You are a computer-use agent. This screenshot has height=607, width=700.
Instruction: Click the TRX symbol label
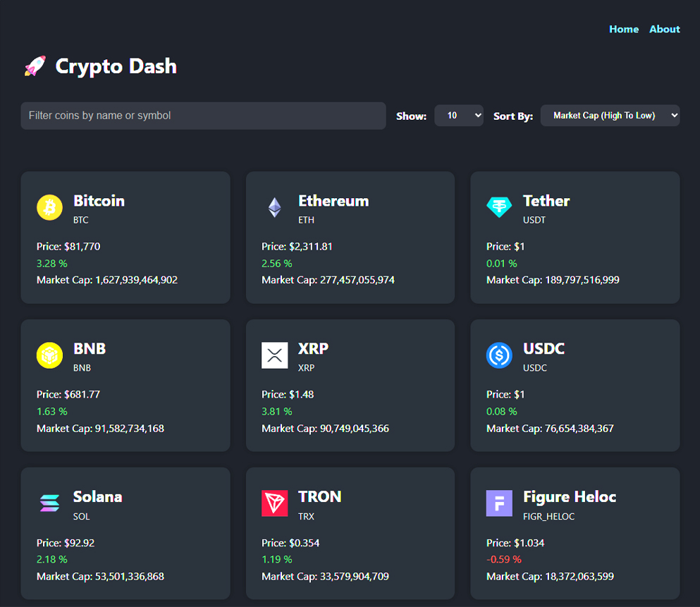[x=306, y=516]
